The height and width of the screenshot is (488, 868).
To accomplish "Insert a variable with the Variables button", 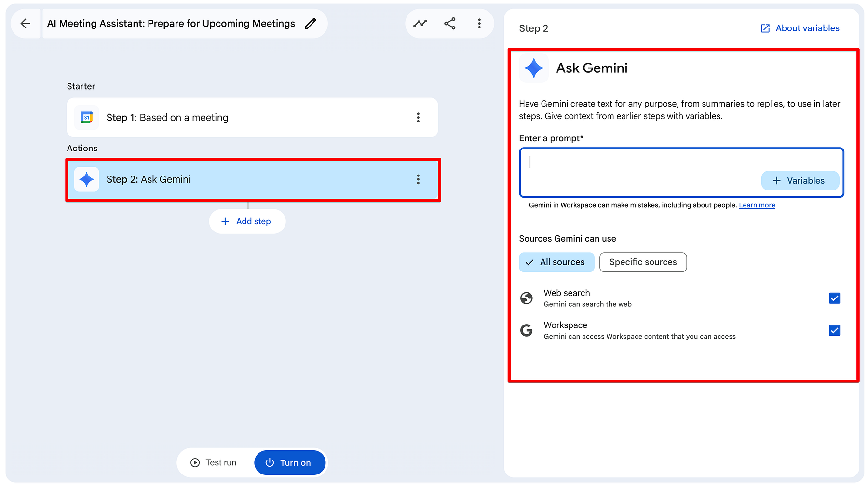I will pos(800,181).
